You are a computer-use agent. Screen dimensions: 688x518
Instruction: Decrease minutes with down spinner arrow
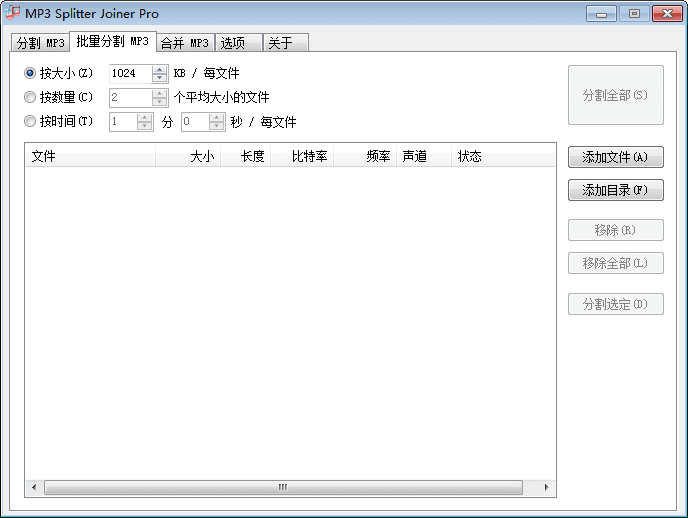click(144, 125)
